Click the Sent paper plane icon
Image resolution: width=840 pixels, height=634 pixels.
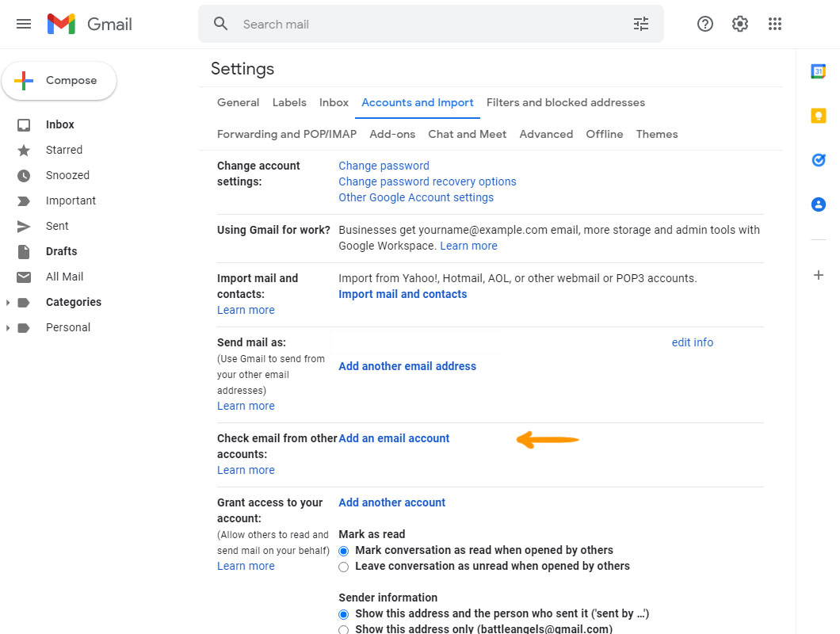point(24,226)
